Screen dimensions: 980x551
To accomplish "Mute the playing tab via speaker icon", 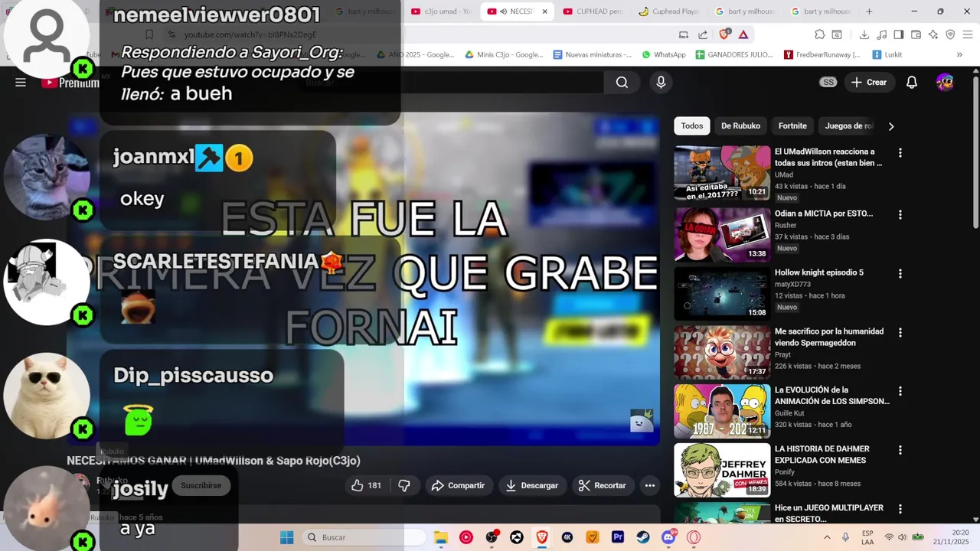I will click(503, 11).
